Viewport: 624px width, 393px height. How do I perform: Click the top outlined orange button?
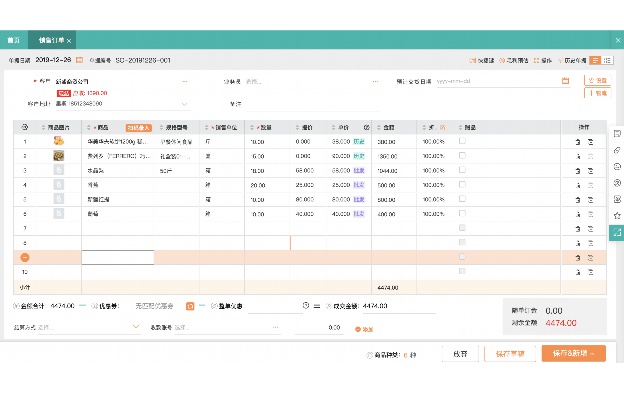coord(597,80)
